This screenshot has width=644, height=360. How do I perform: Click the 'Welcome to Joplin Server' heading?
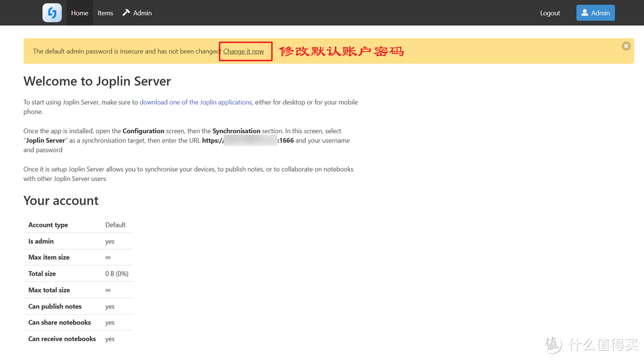click(x=97, y=81)
